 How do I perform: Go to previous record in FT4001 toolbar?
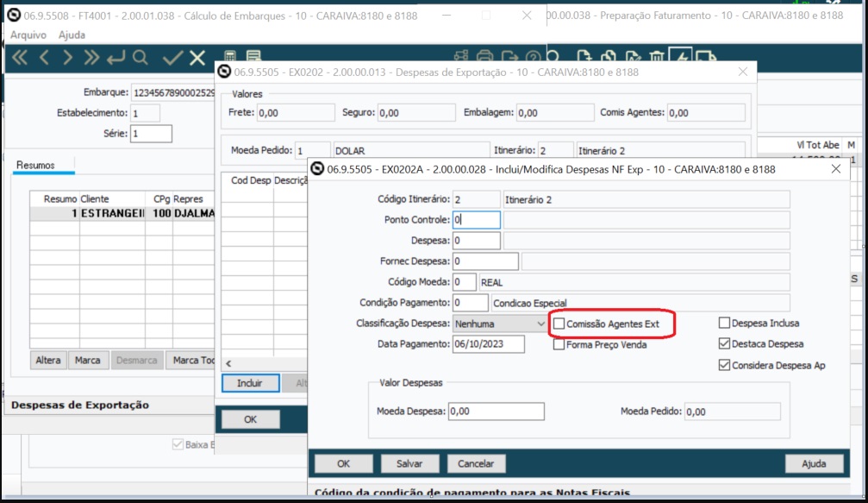pyautogui.click(x=44, y=58)
